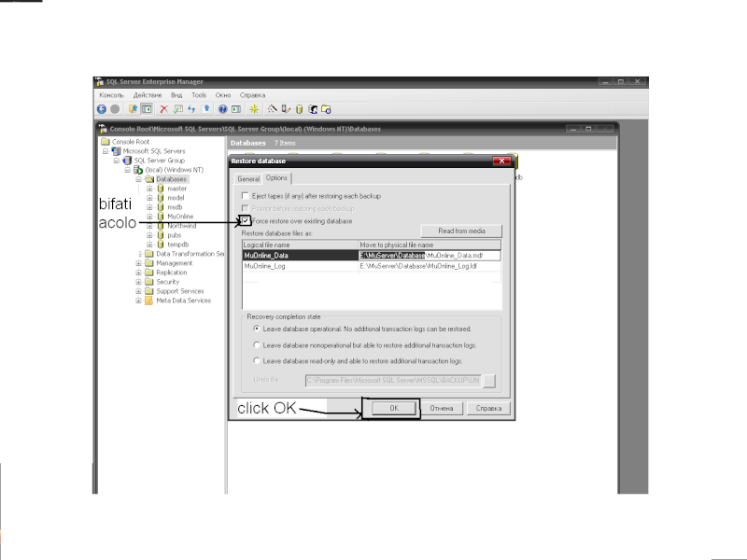Click the New Database cylinder toolbar icon
This screenshot has height=560, width=747.
[299, 109]
